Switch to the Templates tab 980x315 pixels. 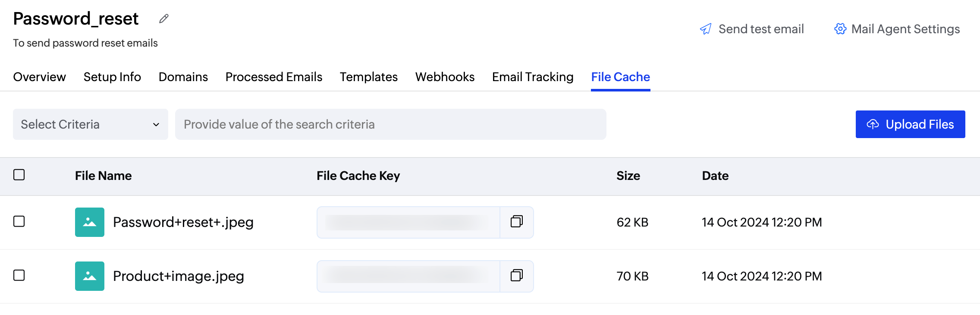pyautogui.click(x=368, y=77)
